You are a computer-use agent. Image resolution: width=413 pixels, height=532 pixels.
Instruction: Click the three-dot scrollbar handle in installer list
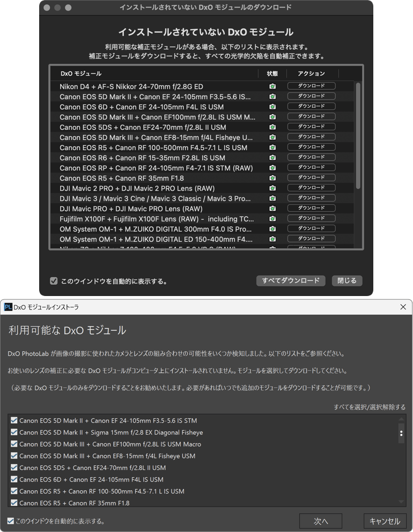[x=401, y=433]
